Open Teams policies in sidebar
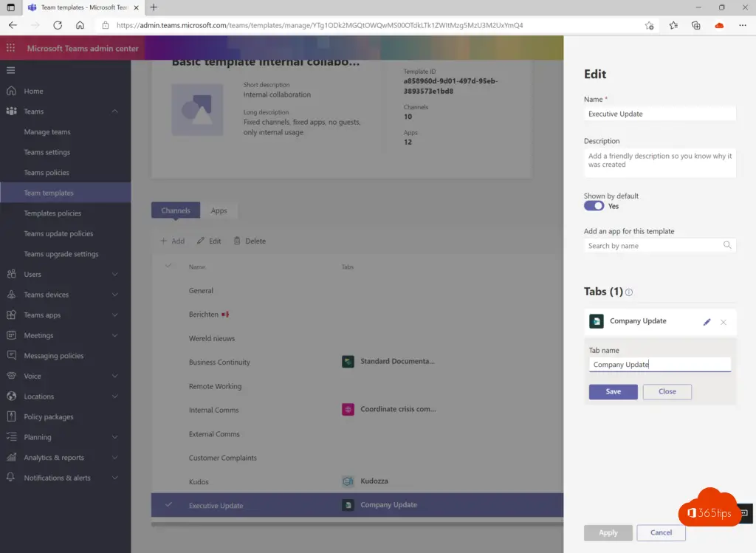Image resolution: width=756 pixels, height=553 pixels. pos(47,172)
